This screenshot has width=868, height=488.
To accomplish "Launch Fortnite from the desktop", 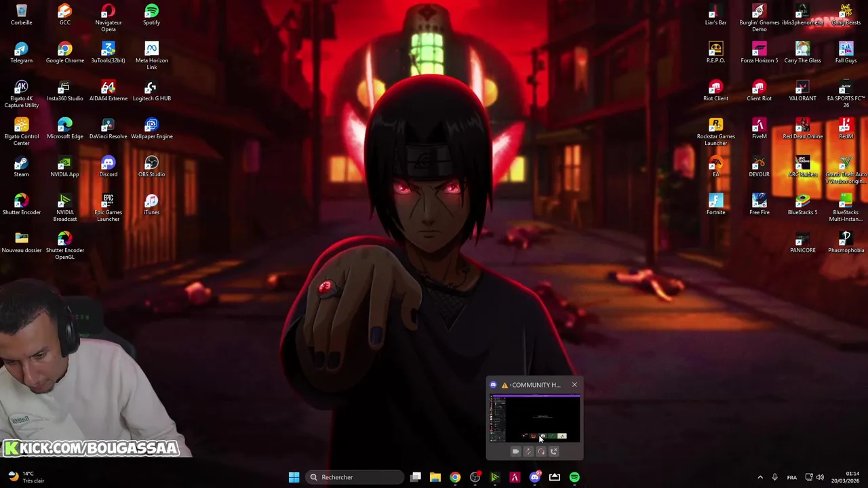I will [x=715, y=205].
